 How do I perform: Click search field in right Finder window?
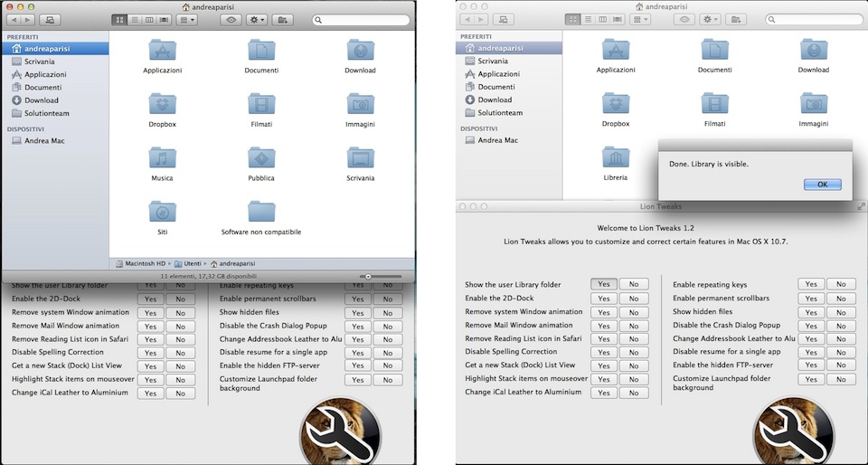[815, 19]
